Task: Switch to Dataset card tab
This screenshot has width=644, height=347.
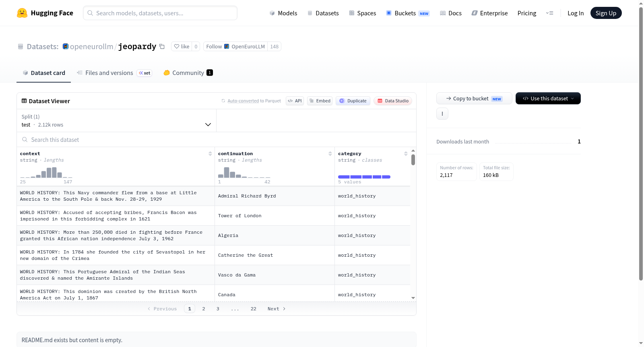Action: (44, 73)
